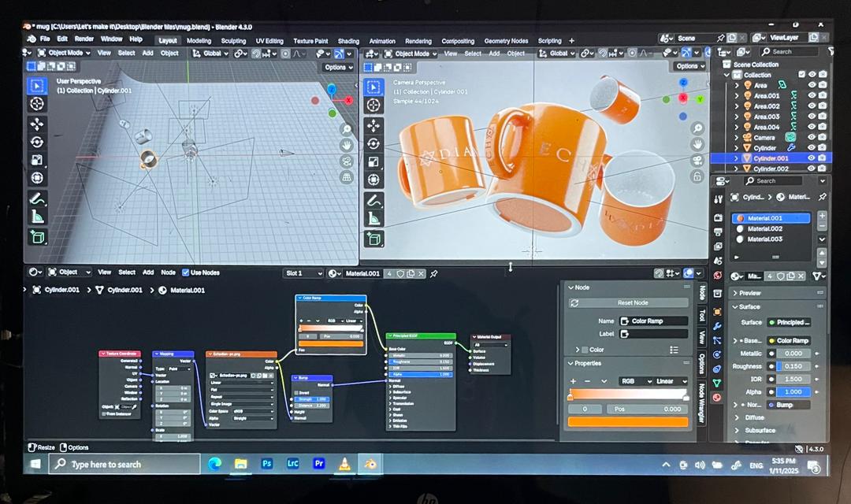Open the Output properties tab icon
Viewport: 851px width, 504px height.
click(718, 232)
